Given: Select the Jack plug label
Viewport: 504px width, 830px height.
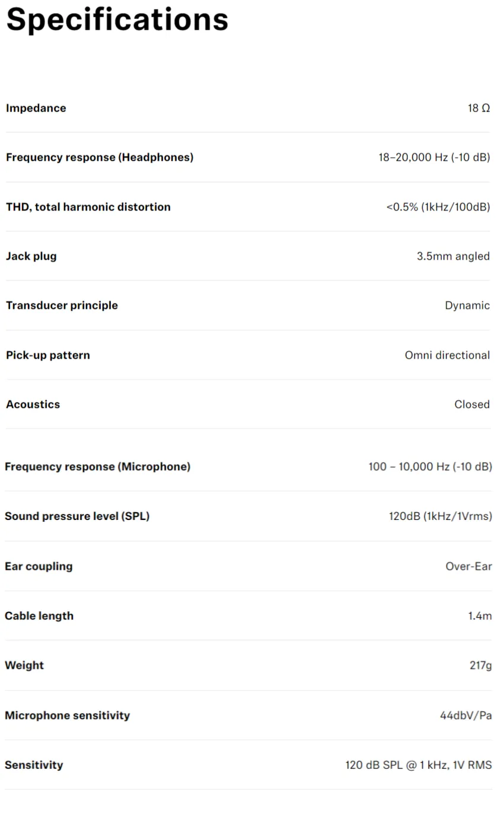Looking at the screenshot, I should (x=31, y=256).
